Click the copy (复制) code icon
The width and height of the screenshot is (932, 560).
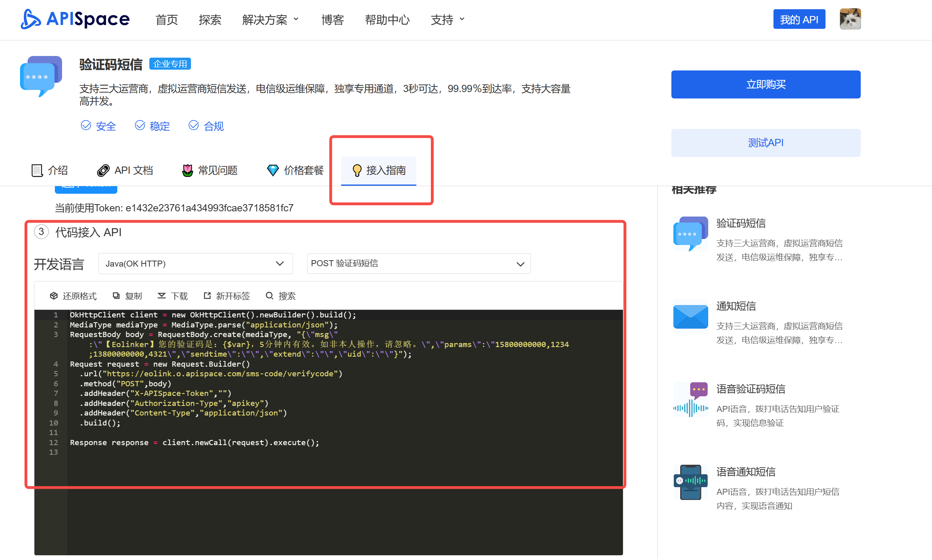[x=116, y=296]
